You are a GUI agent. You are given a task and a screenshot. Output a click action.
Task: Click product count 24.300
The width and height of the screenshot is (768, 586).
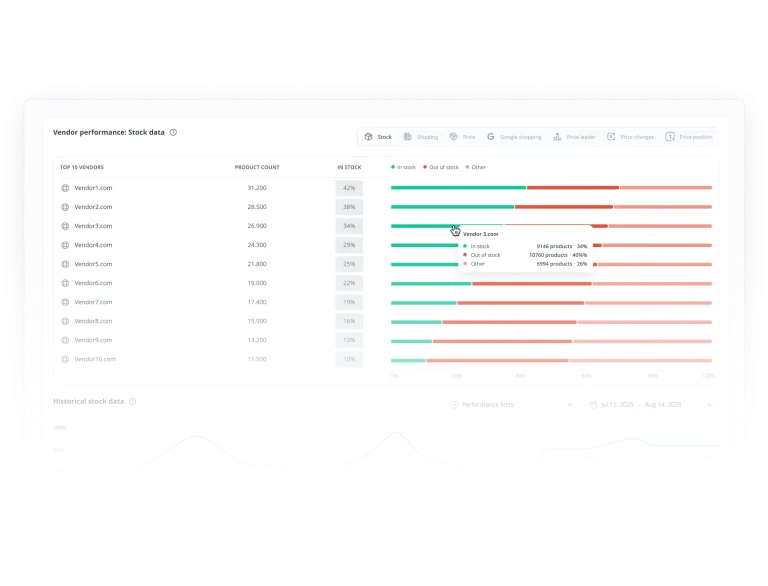pos(257,245)
